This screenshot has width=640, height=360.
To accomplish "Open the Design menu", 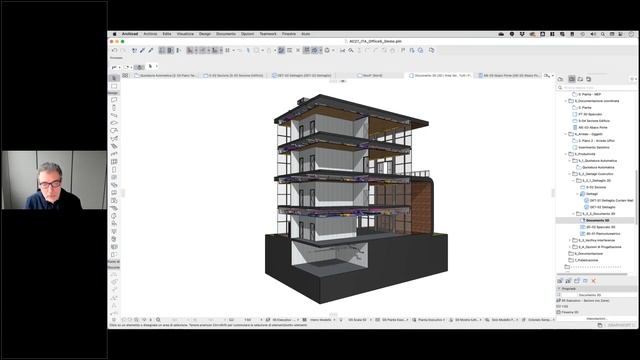I will tap(205, 34).
